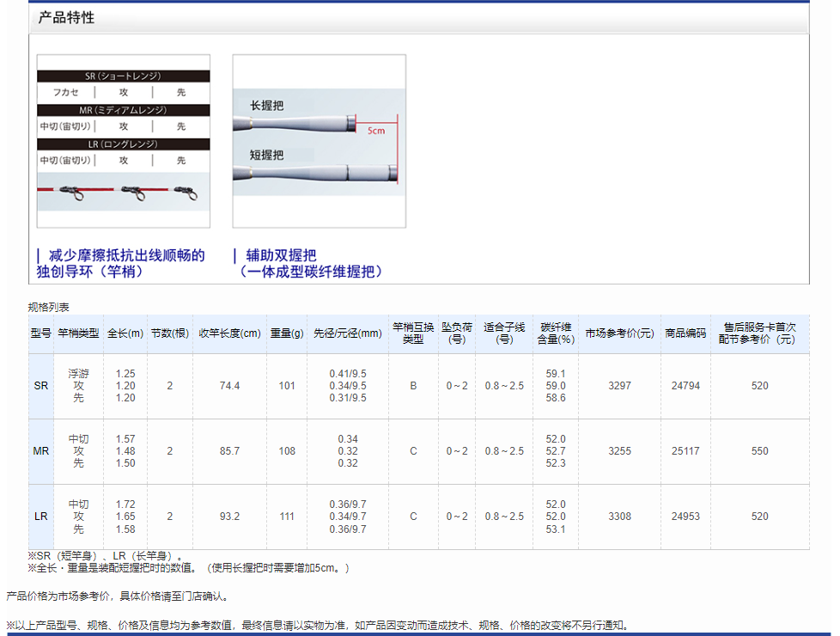Select the SR interchange type B
This screenshot has height=636, width=840.
pyautogui.click(x=413, y=386)
